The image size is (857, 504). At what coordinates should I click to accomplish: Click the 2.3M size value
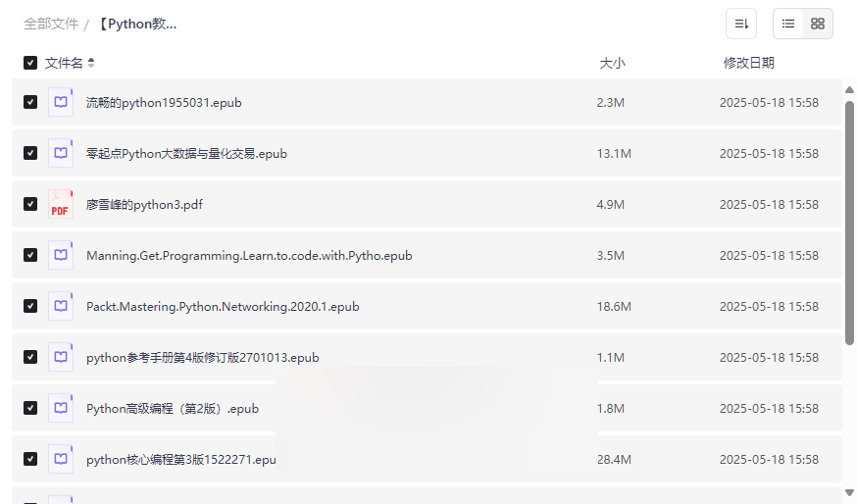pyautogui.click(x=611, y=103)
